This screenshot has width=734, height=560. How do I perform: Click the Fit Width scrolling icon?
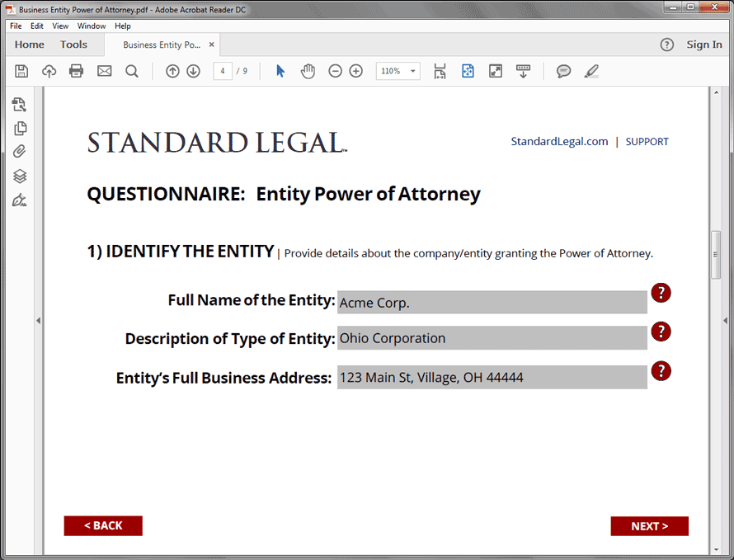pyautogui.click(x=440, y=71)
